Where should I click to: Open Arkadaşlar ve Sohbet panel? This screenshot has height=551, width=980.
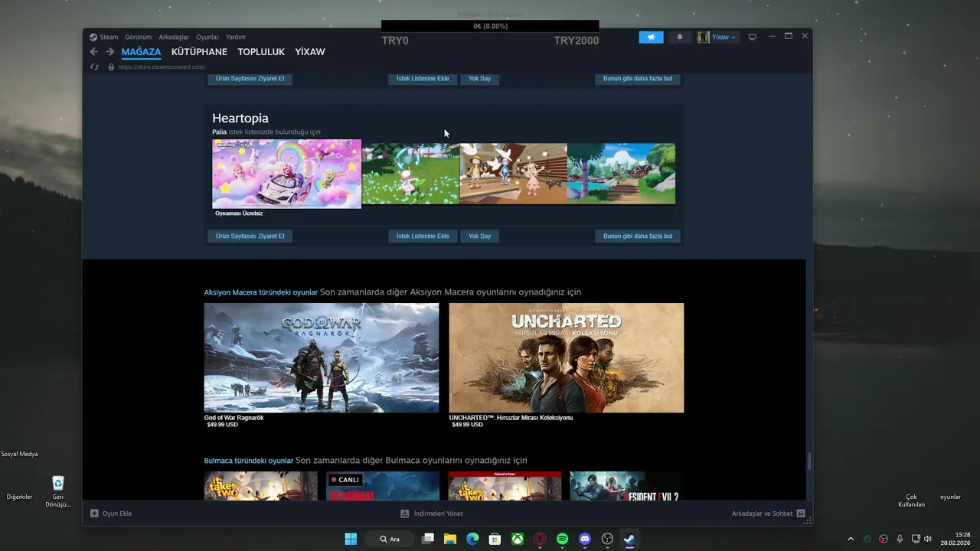click(x=768, y=514)
